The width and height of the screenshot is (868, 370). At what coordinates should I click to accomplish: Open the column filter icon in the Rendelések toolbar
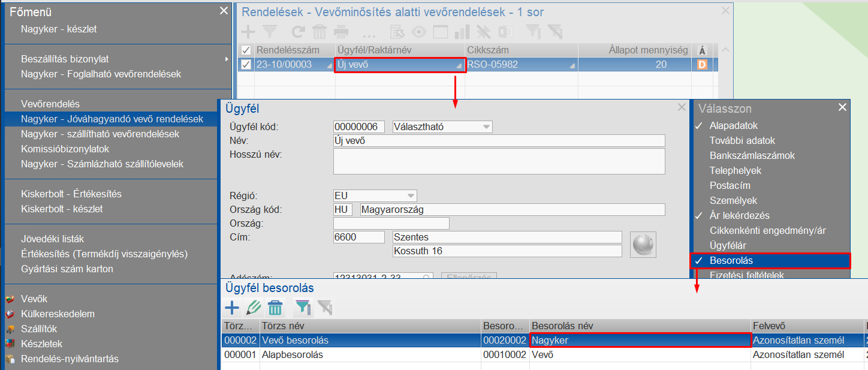coord(533,32)
